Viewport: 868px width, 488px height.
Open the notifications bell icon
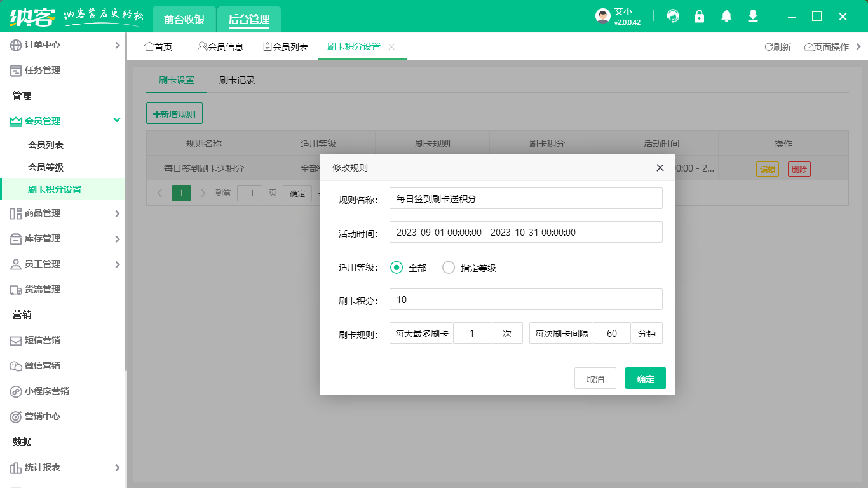coord(726,16)
